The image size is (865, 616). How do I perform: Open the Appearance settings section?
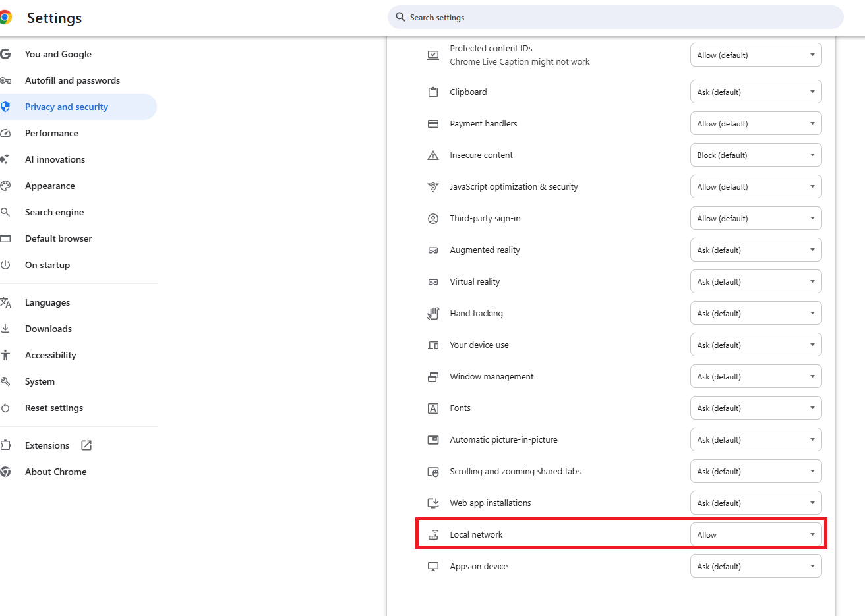50,186
